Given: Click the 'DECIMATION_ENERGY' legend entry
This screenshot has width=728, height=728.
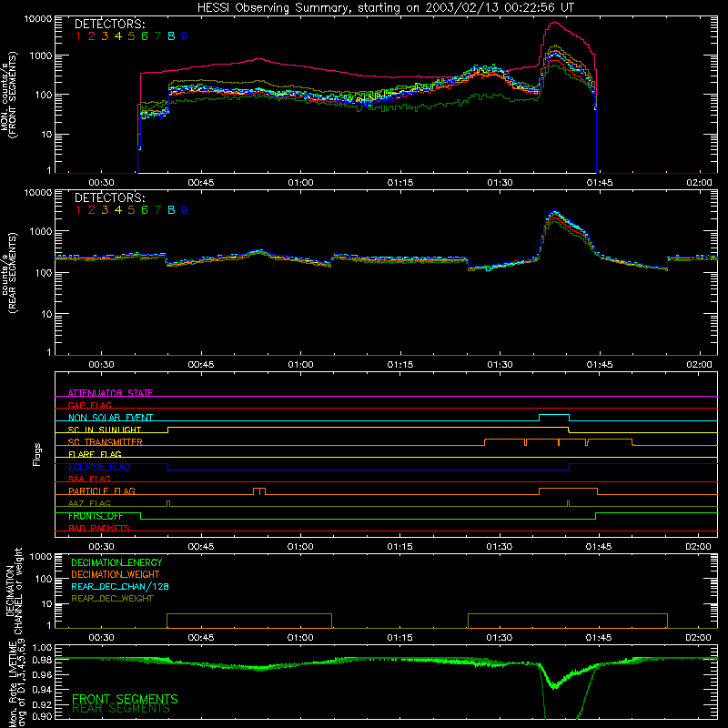Looking at the screenshot, I should pos(116,562).
